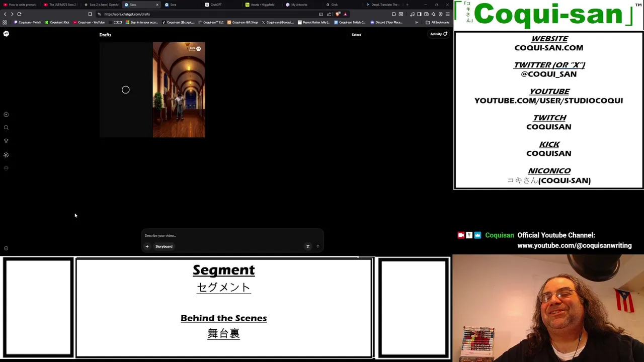This screenshot has height=362, width=644.
Task: Click the search magnifier in Sora sidebar
Action: pos(6,128)
